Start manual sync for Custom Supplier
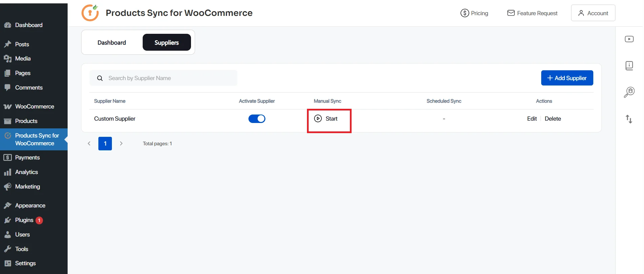 [x=326, y=119]
